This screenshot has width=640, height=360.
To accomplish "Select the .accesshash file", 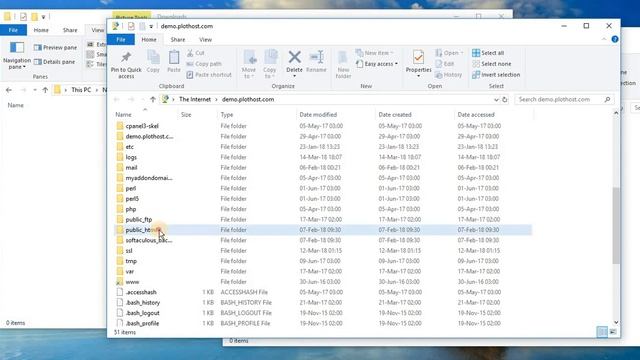I will click(x=141, y=292).
